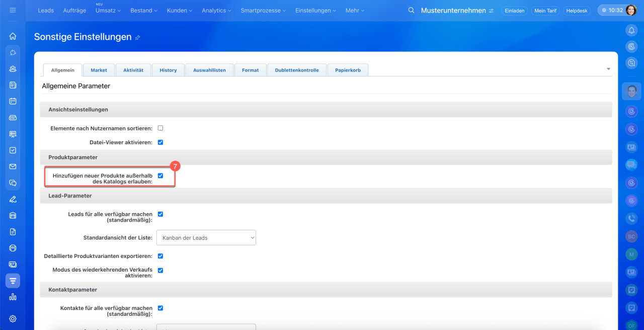
Task: Click the mail envelope icon in sidebar
Action: click(13, 167)
